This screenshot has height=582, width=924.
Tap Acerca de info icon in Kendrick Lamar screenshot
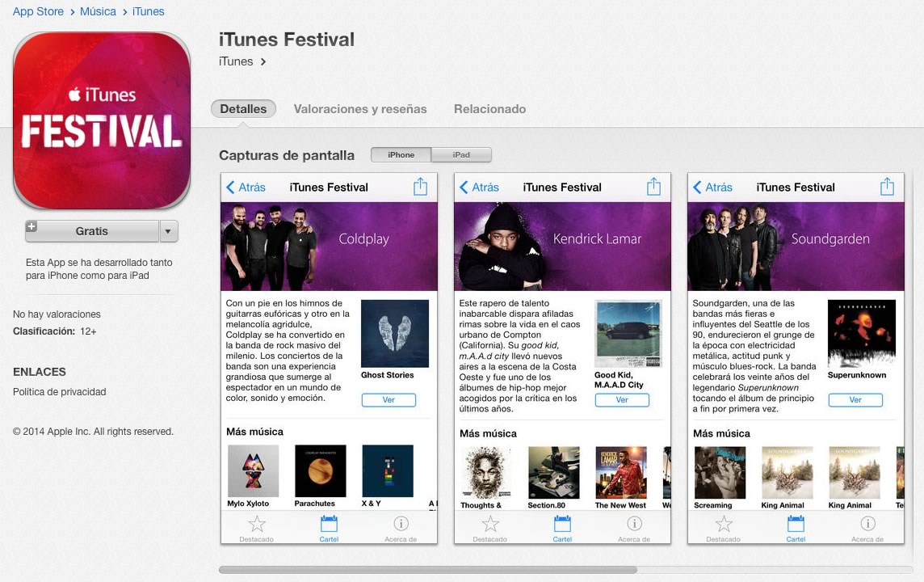coord(634,524)
